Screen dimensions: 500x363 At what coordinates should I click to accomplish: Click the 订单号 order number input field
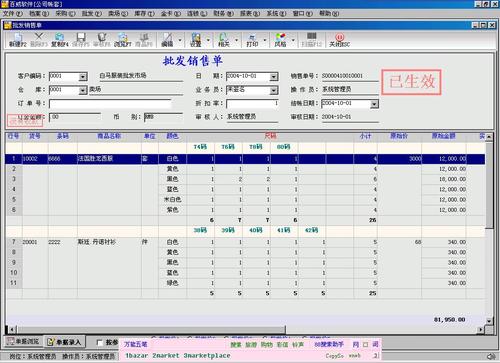pos(110,104)
